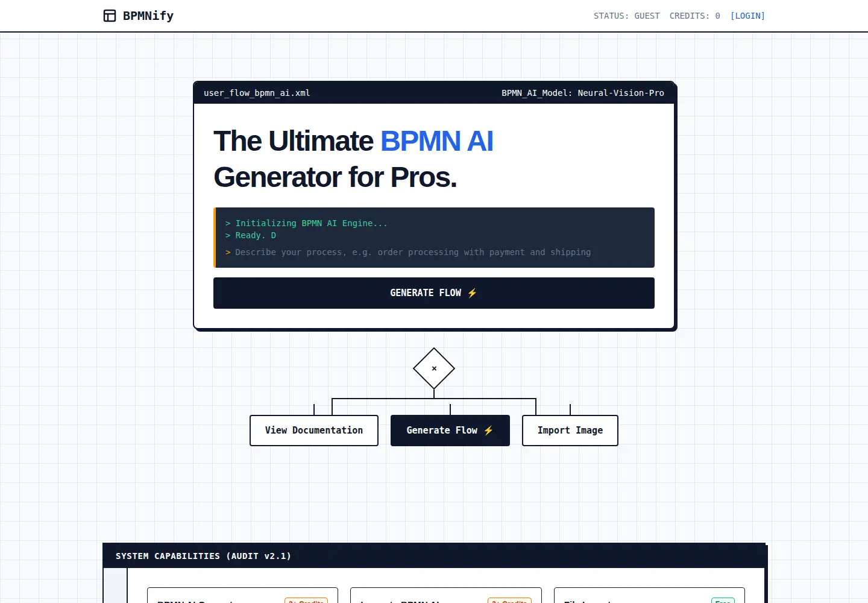This screenshot has height=603, width=868.
Task: Click the 'Ready.' terminal line
Action: tap(251, 235)
